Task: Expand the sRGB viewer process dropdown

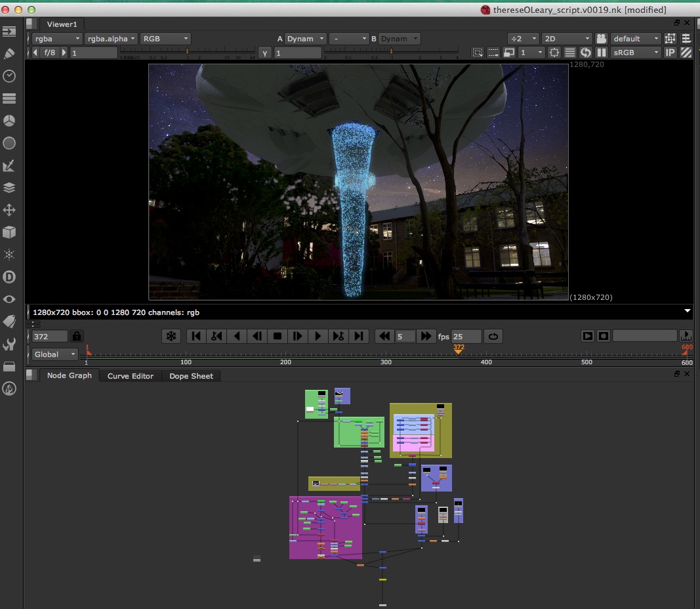Action: (636, 52)
